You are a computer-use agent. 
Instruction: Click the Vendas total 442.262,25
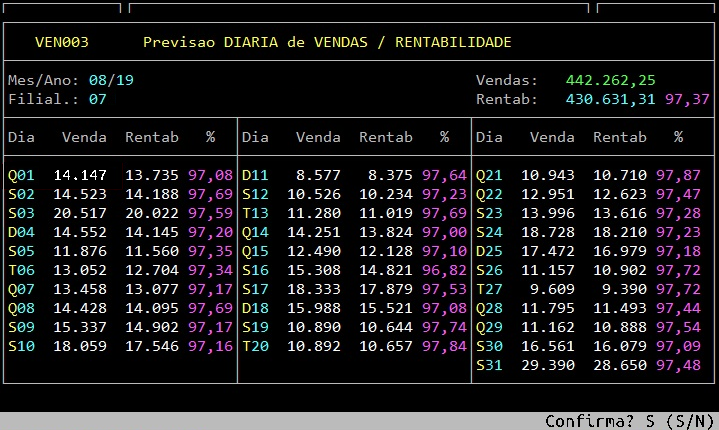pyautogui.click(x=610, y=80)
